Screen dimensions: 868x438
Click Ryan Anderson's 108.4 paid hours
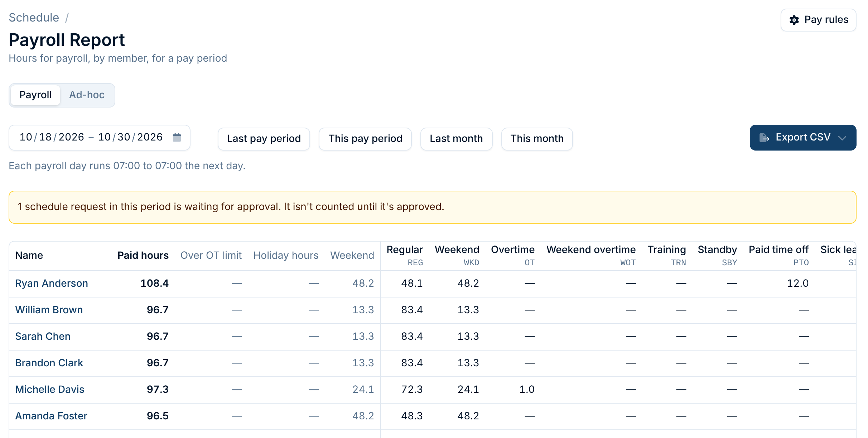pos(154,284)
